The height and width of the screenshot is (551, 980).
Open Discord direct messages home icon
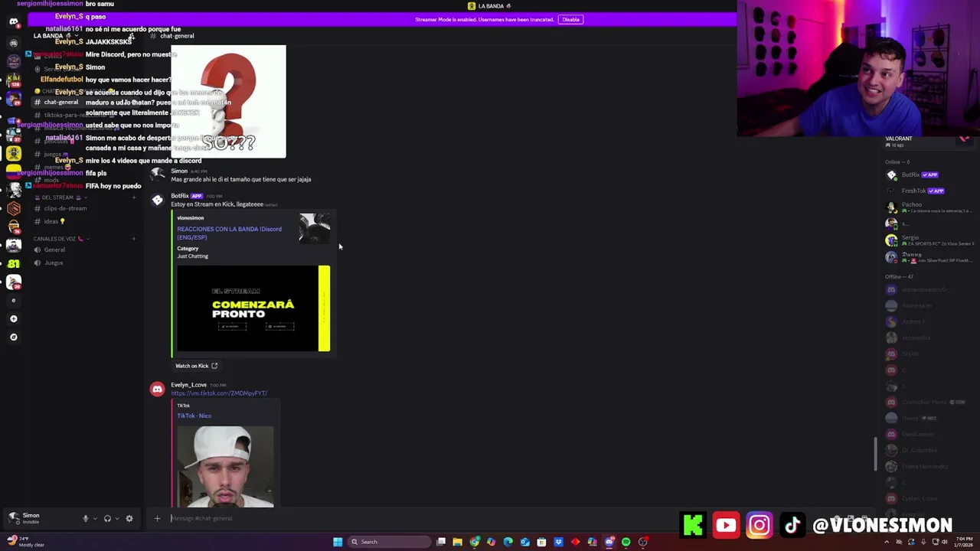(x=14, y=21)
